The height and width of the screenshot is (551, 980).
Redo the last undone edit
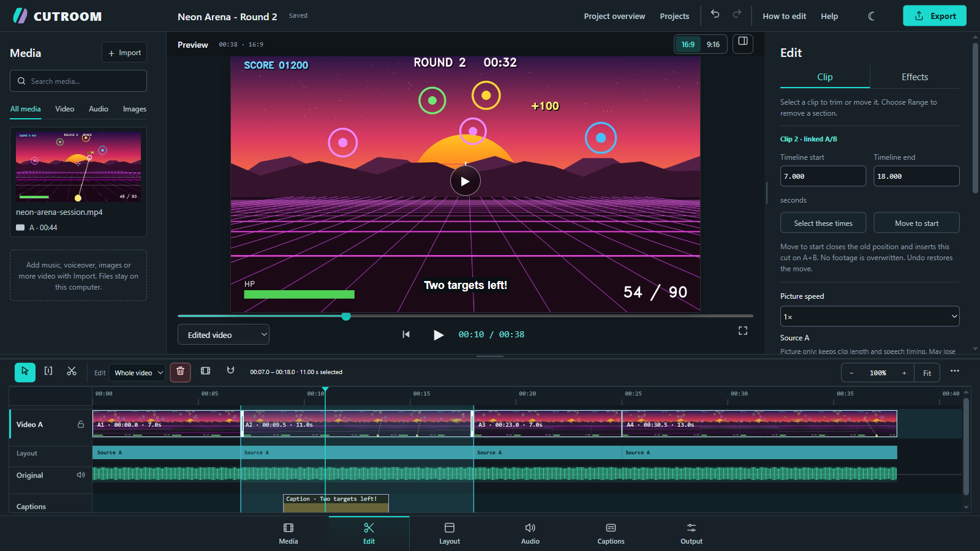737,14
